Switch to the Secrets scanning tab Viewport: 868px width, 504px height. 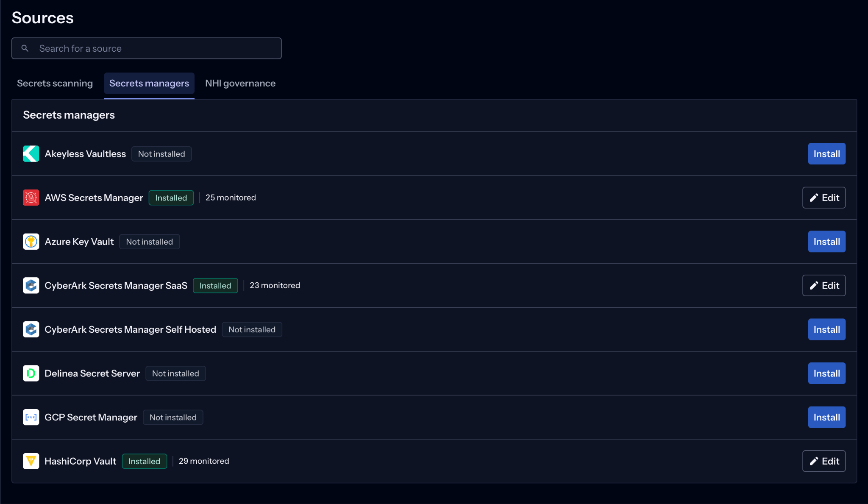(x=55, y=84)
